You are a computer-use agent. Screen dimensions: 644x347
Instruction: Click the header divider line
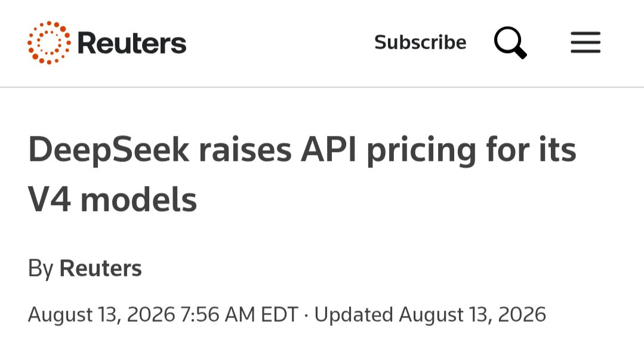322,88
